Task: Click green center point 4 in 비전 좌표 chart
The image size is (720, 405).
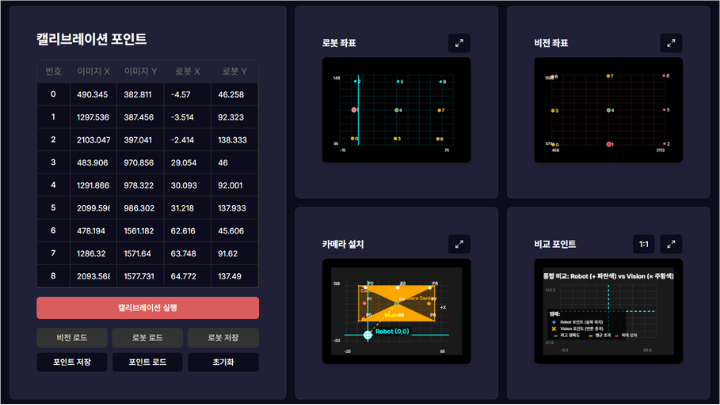Action: point(610,110)
